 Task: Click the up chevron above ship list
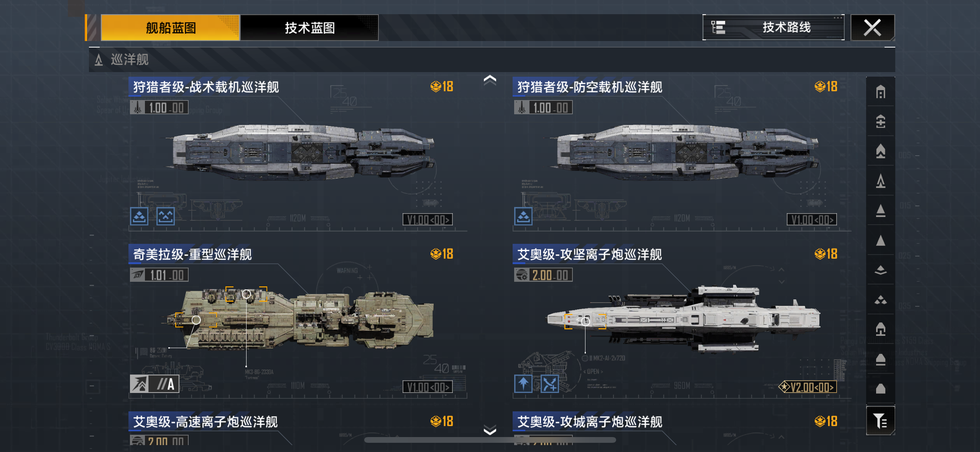[x=490, y=80]
